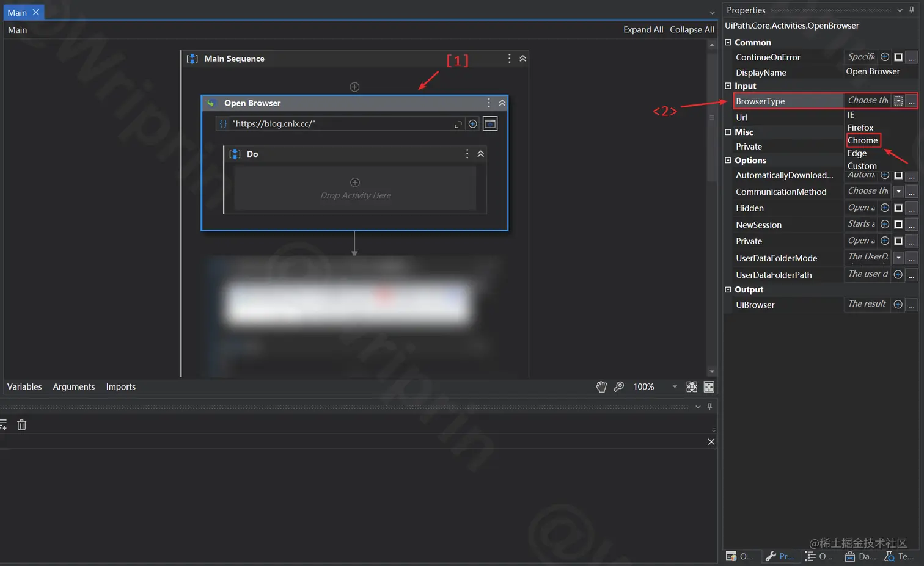924x566 pixels.
Task: Switch to the Arguments tab
Action: coord(73,386)
